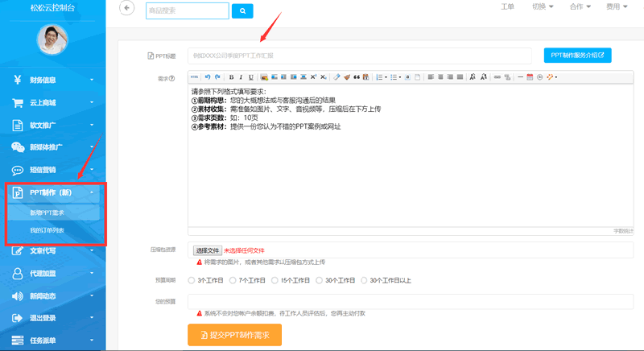644x351 pixels.
Task: Open the PPT制作服务介绍 button
Action: (577, 55)
